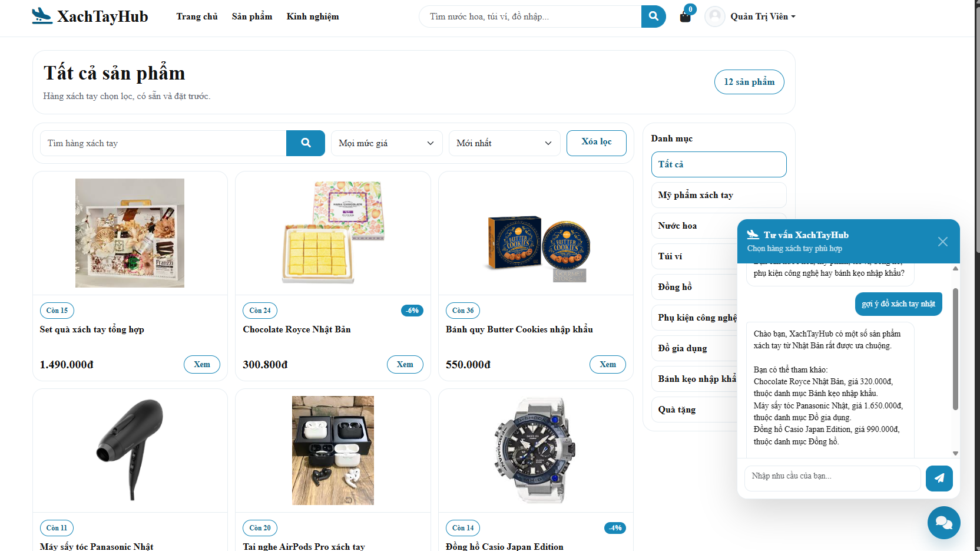The height and width of the screenshot is (551, 980).
Task: Open the Mới nhất sort dropdown
Action: [504, 143]
